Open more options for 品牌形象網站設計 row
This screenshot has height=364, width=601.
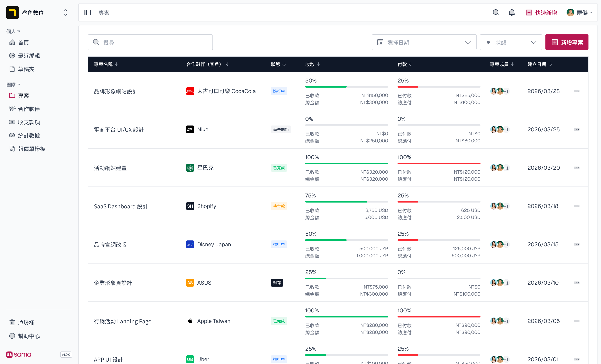[577, 91]
